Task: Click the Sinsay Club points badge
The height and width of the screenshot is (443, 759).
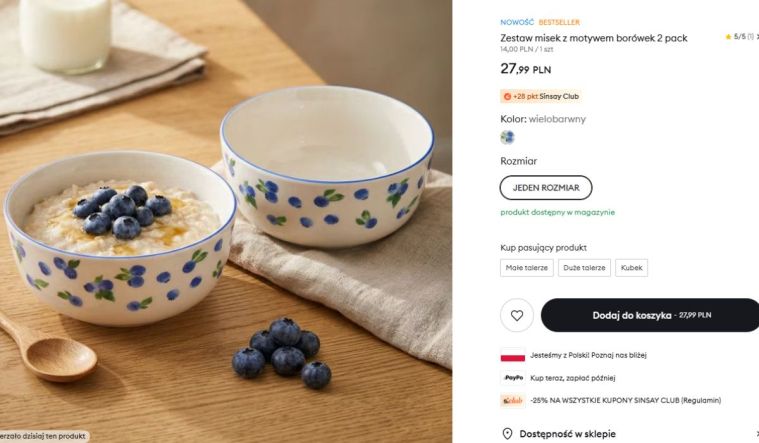Action: pos(541,97)
